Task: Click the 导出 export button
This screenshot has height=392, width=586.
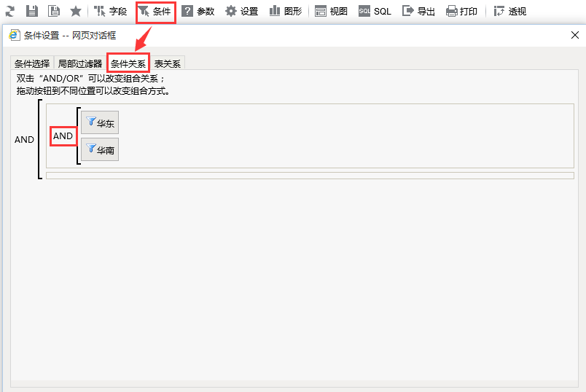Action: click(x=418, y=11)
